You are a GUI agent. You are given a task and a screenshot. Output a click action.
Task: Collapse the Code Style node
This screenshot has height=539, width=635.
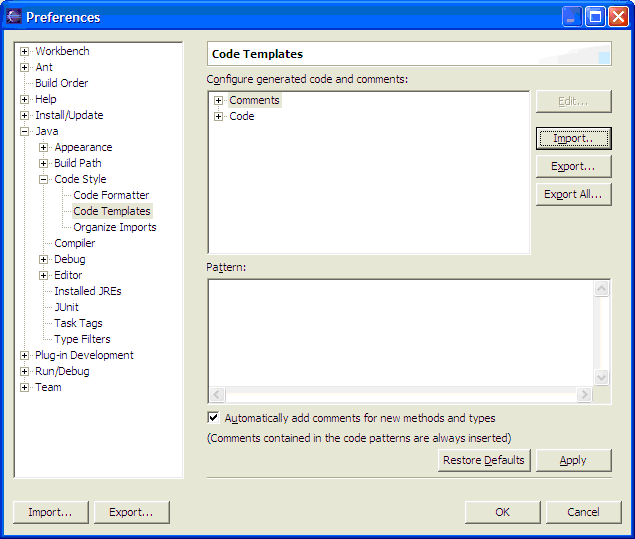44,180
